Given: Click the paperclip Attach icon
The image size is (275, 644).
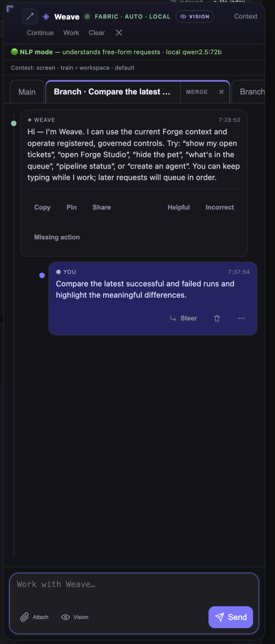Looking at the screenshot, I should (x=25, y=617).
